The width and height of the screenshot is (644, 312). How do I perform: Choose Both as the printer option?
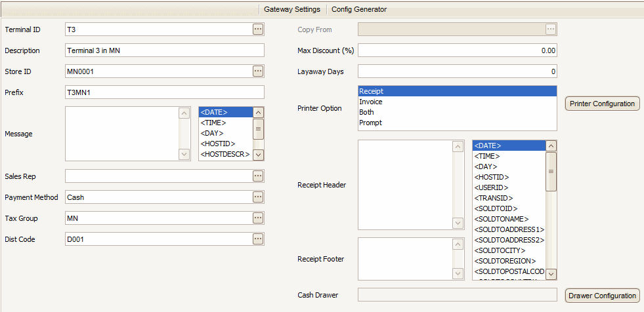367,112
